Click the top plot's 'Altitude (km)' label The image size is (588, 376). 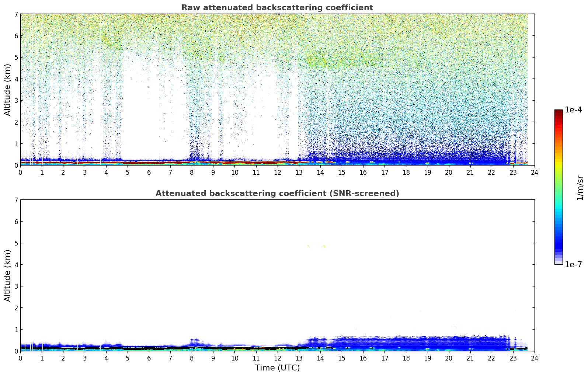point(8,90)
